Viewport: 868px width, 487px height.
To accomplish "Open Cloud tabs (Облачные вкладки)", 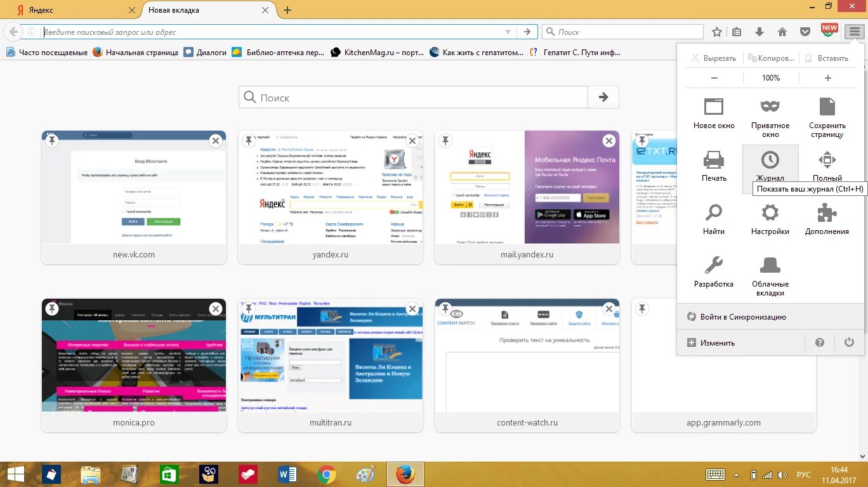I will coord(770,276).
